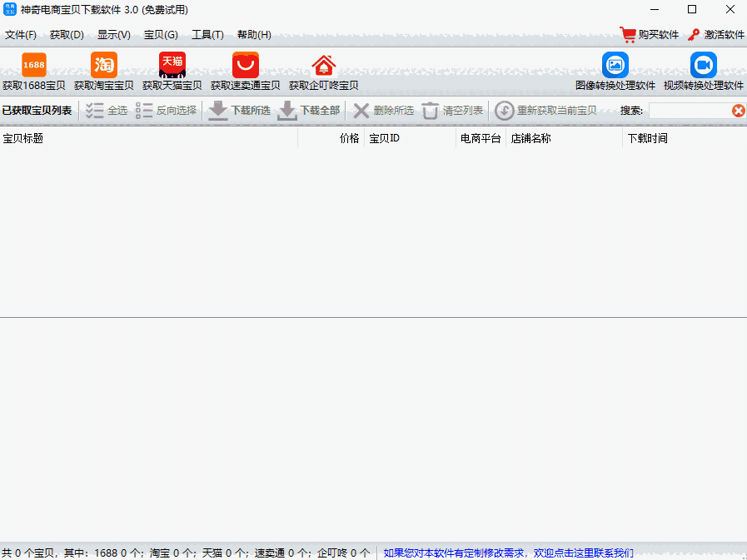Open the 文件(F) menu
This screenshot has height=560, width=747.
click(x=21, y=35)
